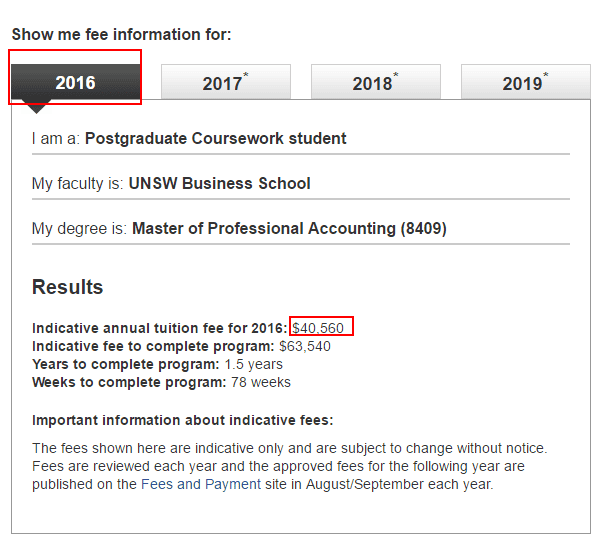Viewport: 595px width, 548px height.
Task: Show fees for the 2019 tab
Action: 526,82
